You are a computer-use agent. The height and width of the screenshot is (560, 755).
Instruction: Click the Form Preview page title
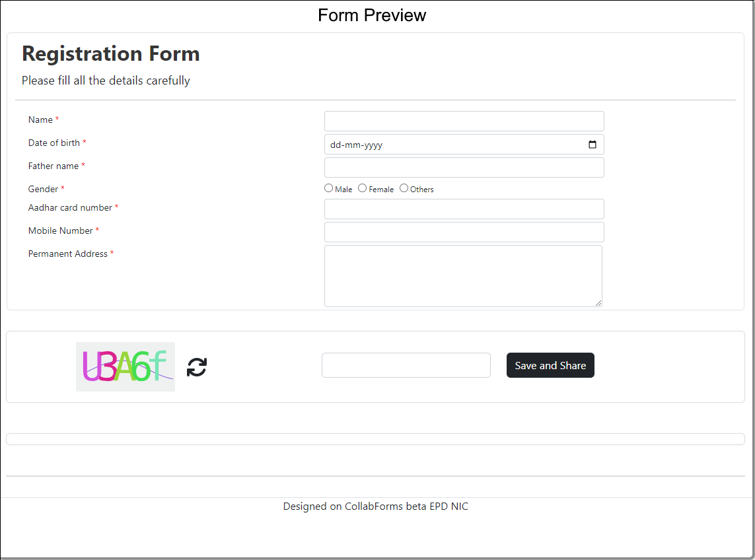tap(372, 15)
